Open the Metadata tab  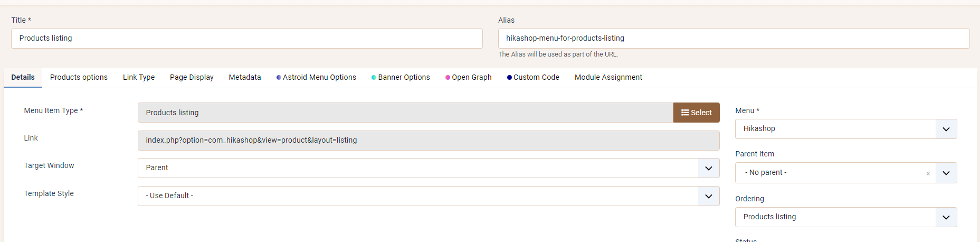[245, 77]
